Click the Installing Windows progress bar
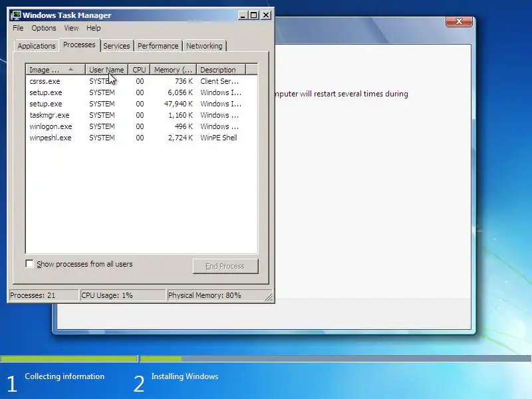Viewport: 532px width, 399px height. [336, 358]
